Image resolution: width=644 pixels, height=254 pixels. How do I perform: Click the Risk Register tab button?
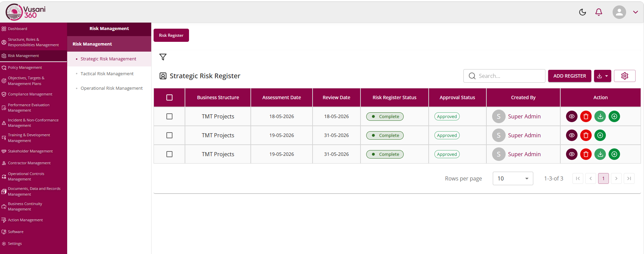171,35
